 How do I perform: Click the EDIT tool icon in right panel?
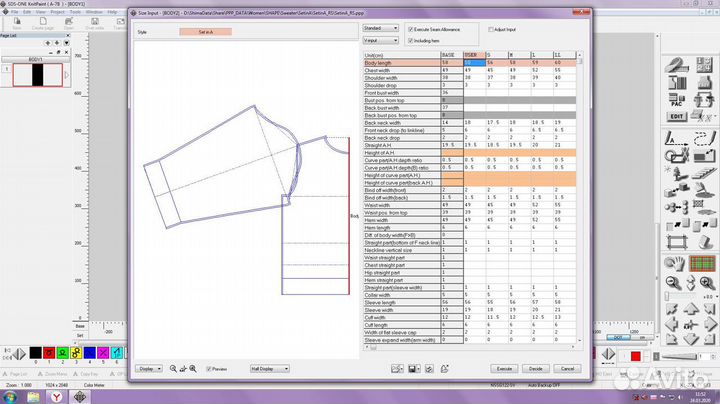click(677, 116)
